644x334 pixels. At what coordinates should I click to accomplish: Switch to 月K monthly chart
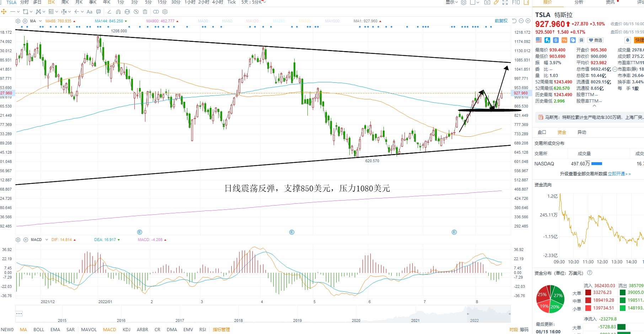click(79, 2)
